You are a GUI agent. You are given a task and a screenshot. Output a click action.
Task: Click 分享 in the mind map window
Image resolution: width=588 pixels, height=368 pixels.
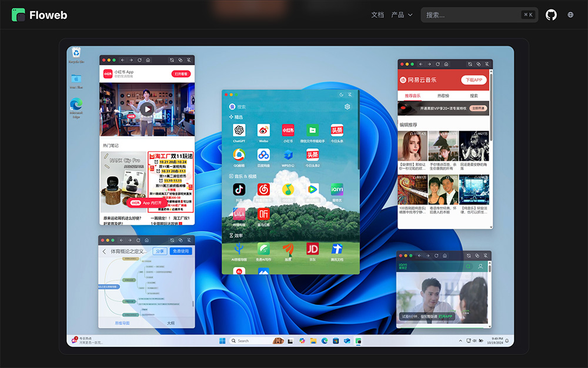[x=160, y=251]
